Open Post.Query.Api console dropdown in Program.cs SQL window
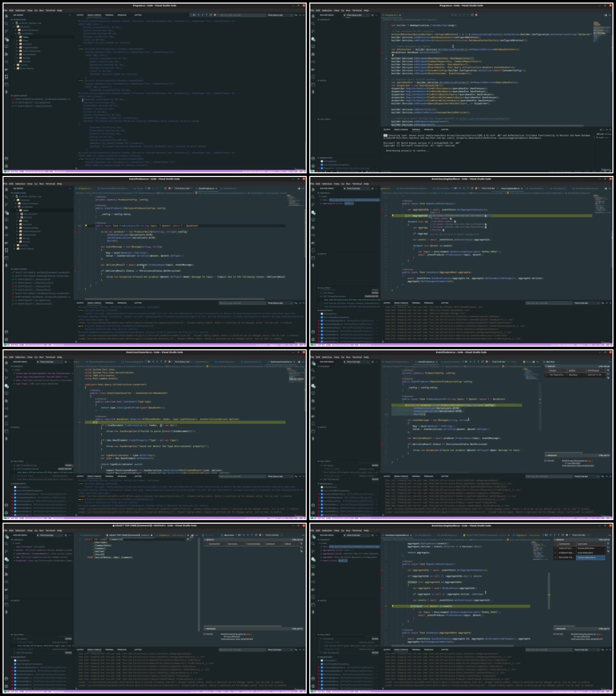 pos(280,15)
